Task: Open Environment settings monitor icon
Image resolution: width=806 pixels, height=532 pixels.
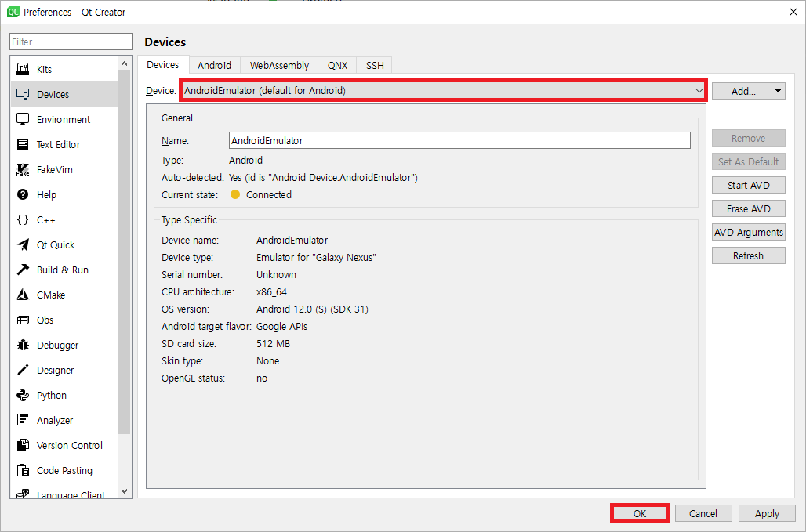Action: click(23, 119)
